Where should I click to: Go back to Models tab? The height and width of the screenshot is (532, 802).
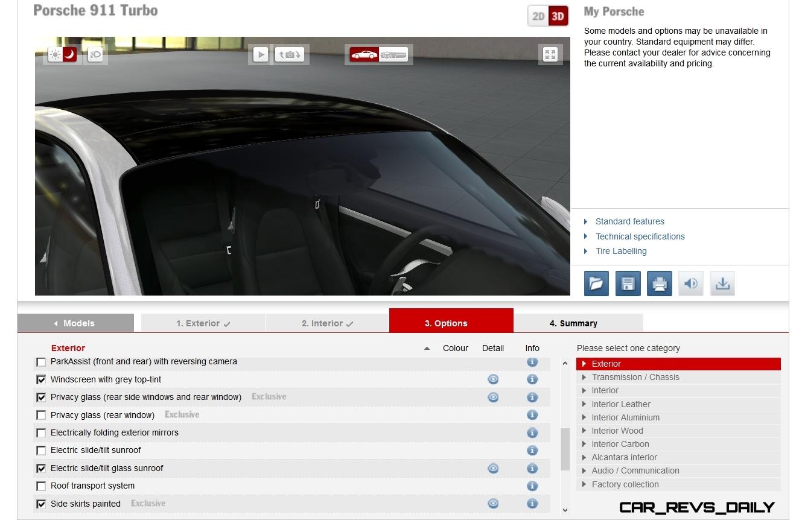pyautogui.click(x=75, y=323)
